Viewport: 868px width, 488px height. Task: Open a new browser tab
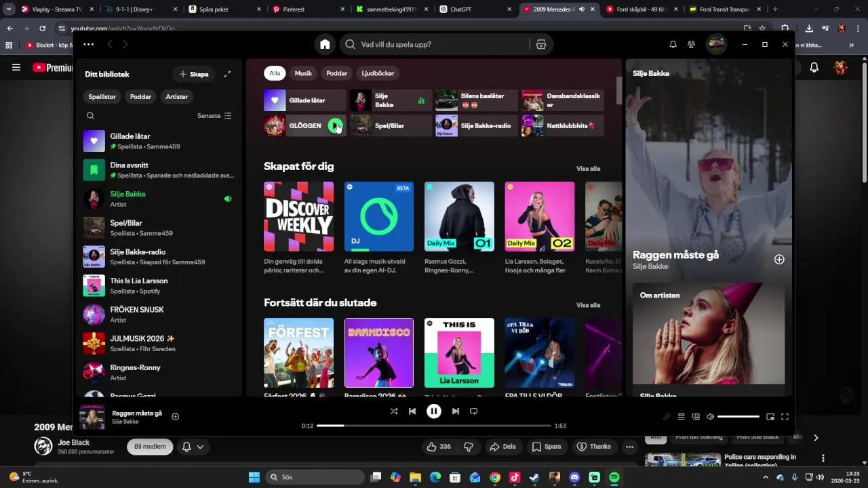[x=775, y=9]
